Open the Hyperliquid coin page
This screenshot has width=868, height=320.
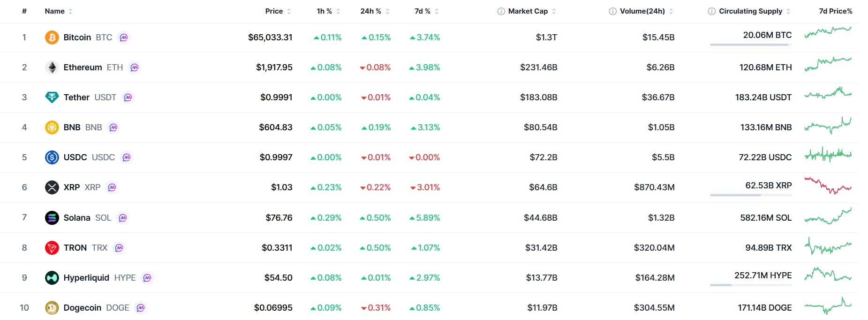pyautogui.click(x=86, y=278)
